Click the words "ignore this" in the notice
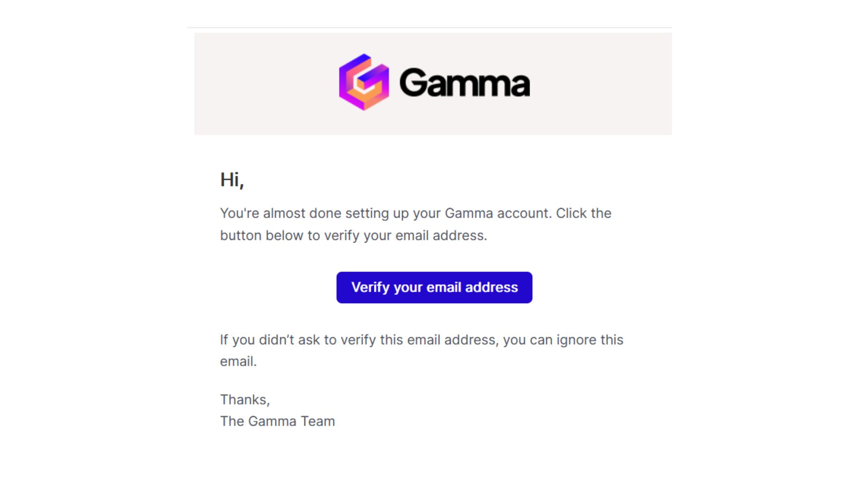The height and width of the screenshot is (488, 868). [x=590, y=340]
